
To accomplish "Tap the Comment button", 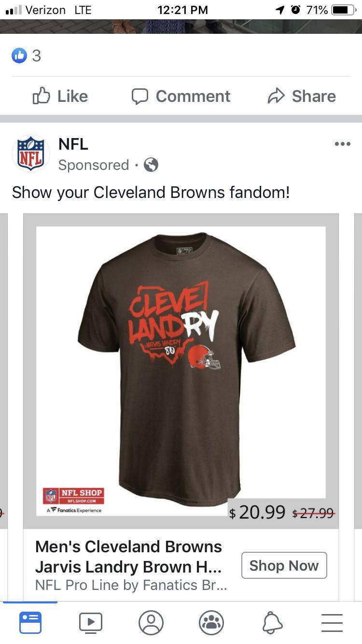I will [181, 96].
